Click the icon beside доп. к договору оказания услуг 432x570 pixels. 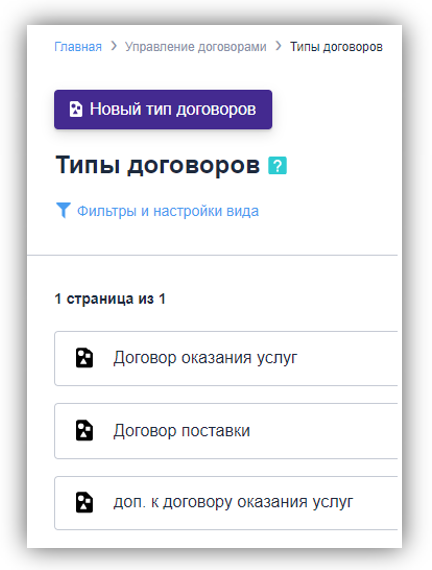pos(84,502)
